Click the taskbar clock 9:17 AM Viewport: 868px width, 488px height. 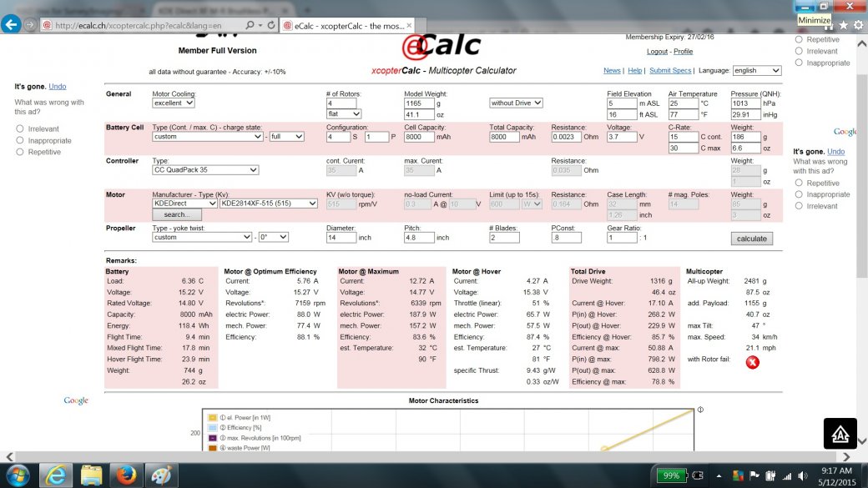pos(836,470)
